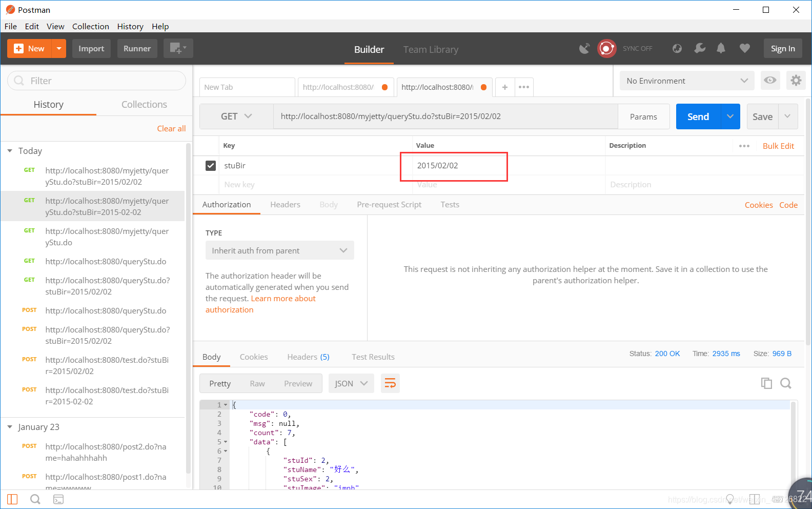This screenshot has height=509, width=812.
Task: Click the Import button
Action: [x=91, y=48]
